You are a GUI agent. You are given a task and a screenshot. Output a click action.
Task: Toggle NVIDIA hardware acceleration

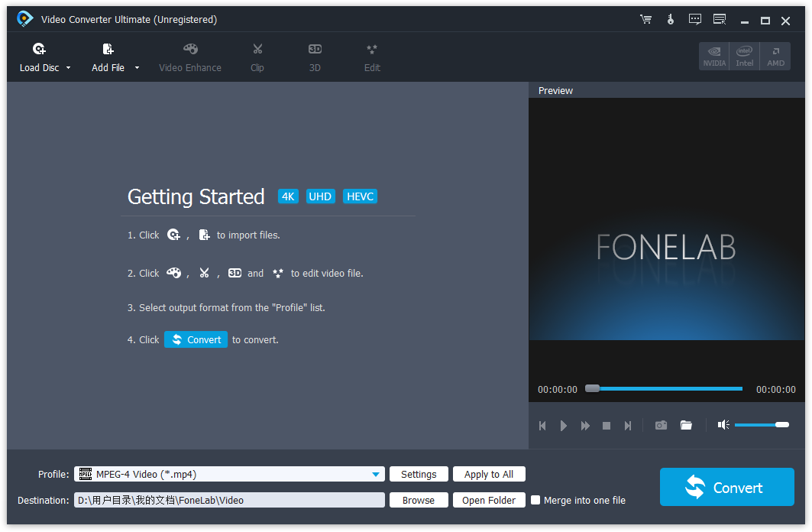pos(714,56)
